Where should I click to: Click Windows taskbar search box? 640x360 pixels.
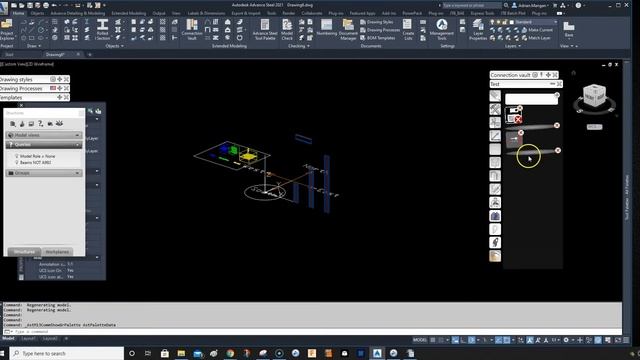67,353
